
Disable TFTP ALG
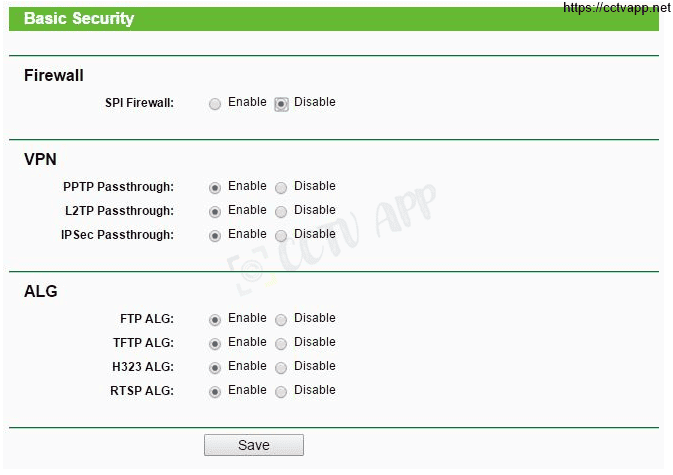(x=281, y=343)
